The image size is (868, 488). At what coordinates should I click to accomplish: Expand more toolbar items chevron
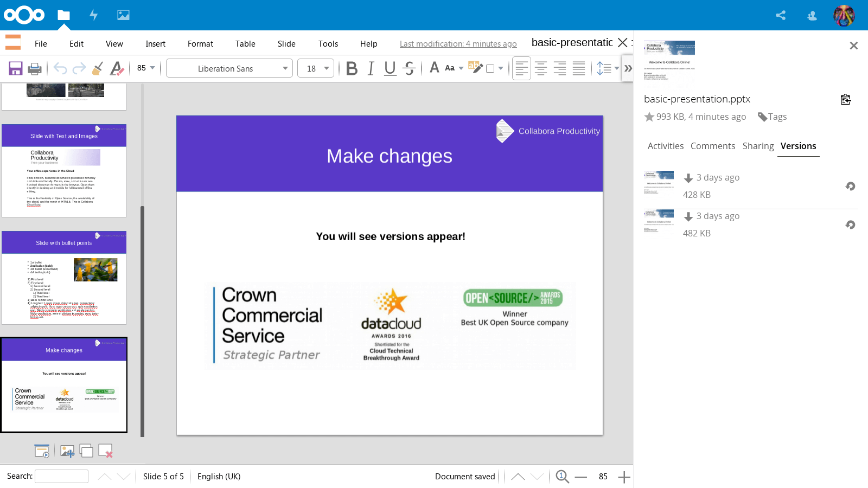pyautogui.click(x=628, y=68)
